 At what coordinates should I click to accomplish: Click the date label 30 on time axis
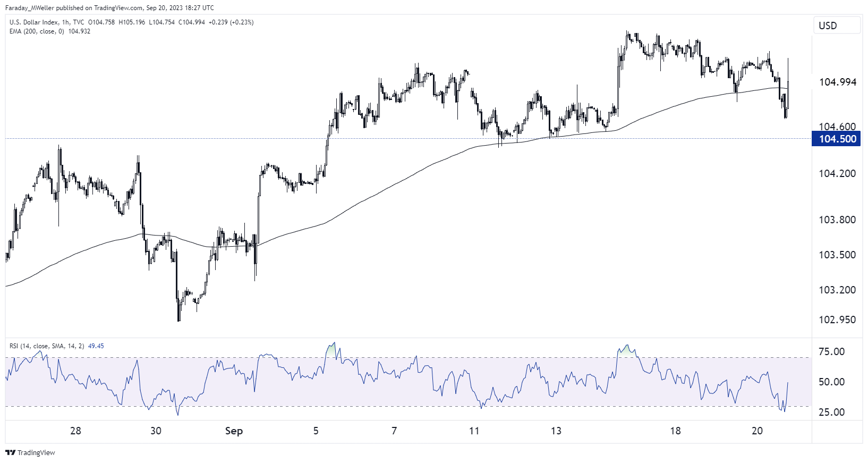pos(156,431)
